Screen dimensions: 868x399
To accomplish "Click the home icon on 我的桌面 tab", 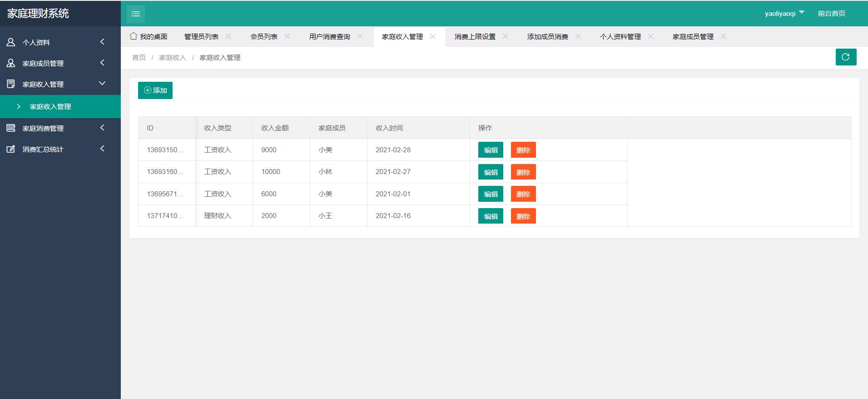I will 133,36.
